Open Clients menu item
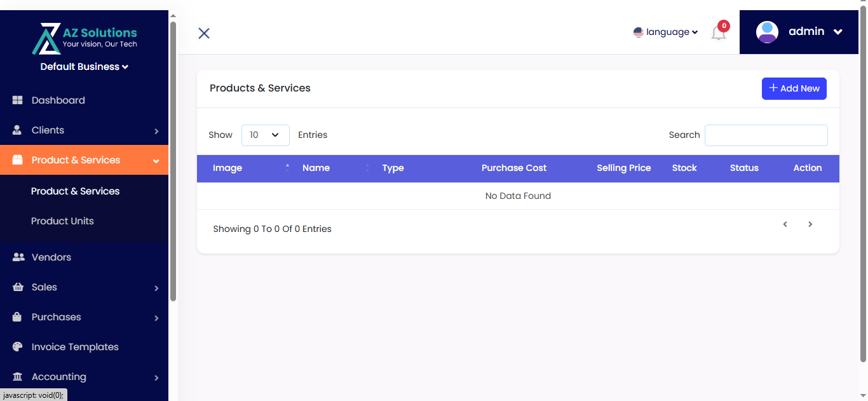868x401 pixels. 84,130
